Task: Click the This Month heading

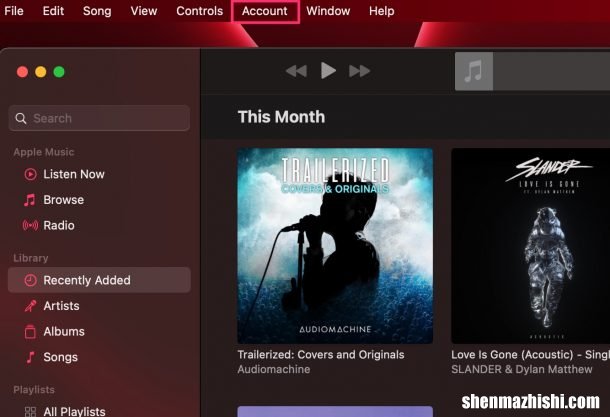Action: [x=281, y=117]
